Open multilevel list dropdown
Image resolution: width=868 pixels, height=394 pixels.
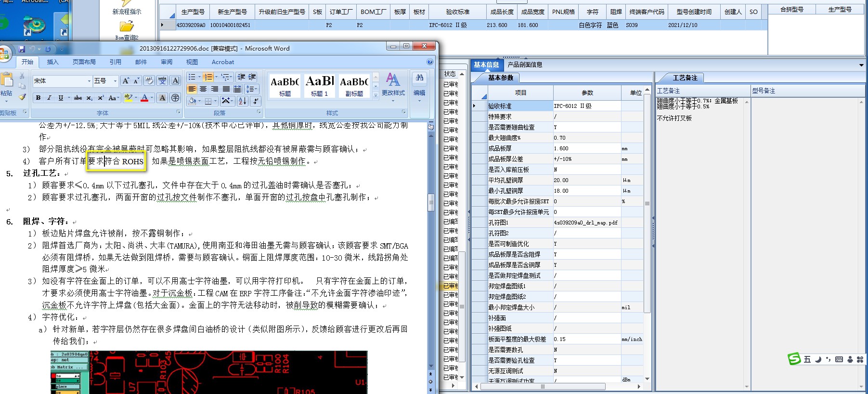click(x=226, y=77)
